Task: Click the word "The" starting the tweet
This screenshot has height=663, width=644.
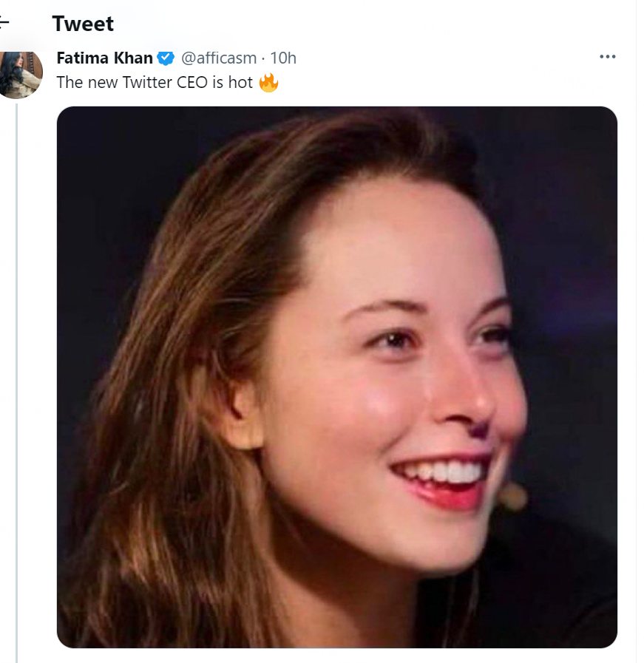Action: tap(70, 83)
